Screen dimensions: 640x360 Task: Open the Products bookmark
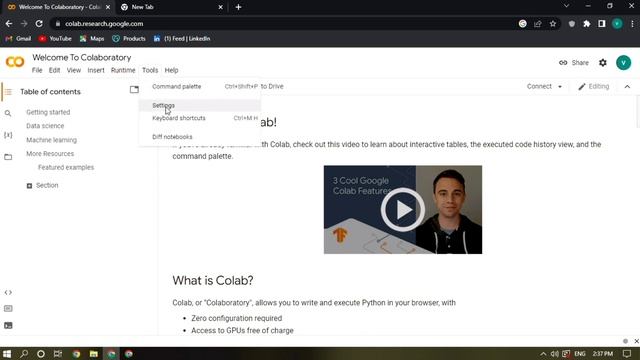pyautogui.click(x=129, y=39)
